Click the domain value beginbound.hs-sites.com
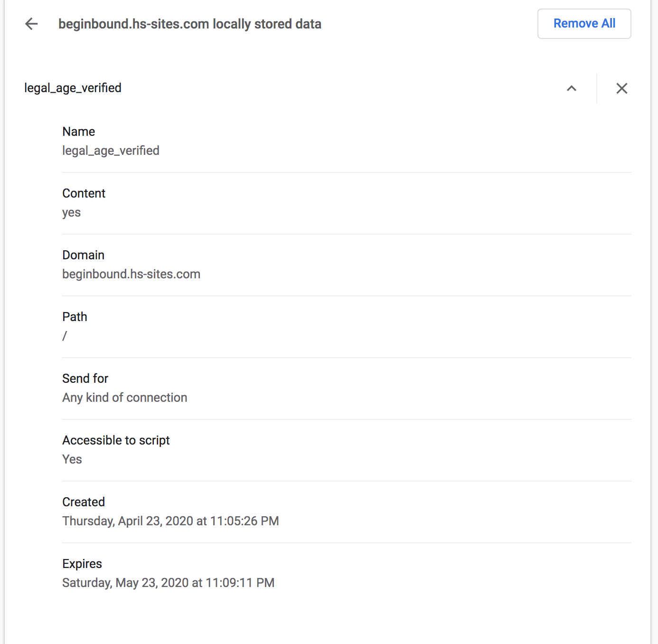The image size is (658, 644). (x=131, y=274)
